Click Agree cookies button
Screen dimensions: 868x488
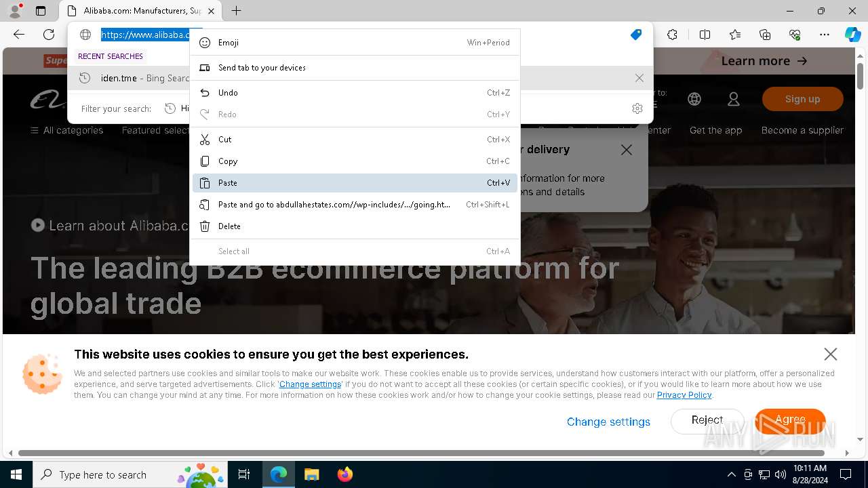[x=790, y=420]
